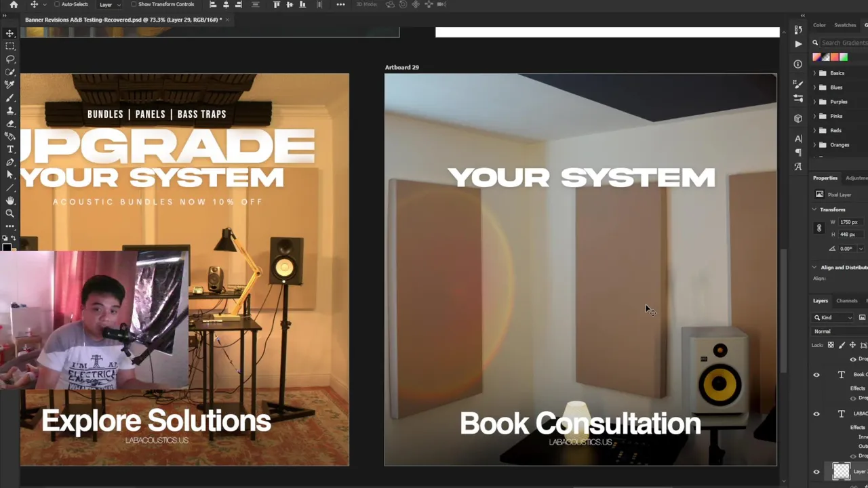Open the 3D panel cube icon
Viewport: 868px width, 488px height.
(x=798, y=119)
